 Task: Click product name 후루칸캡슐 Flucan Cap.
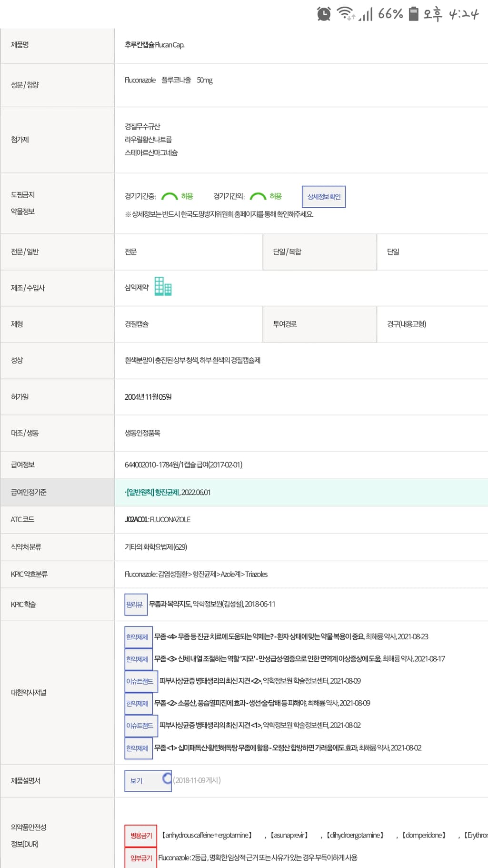click(155, 45)
